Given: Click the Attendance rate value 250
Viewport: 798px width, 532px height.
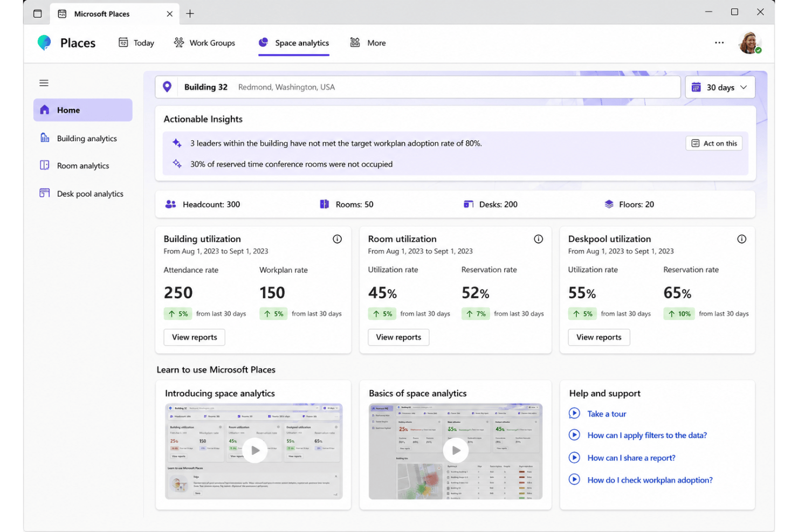Looking at the screenshot, I should click(178, 293).
